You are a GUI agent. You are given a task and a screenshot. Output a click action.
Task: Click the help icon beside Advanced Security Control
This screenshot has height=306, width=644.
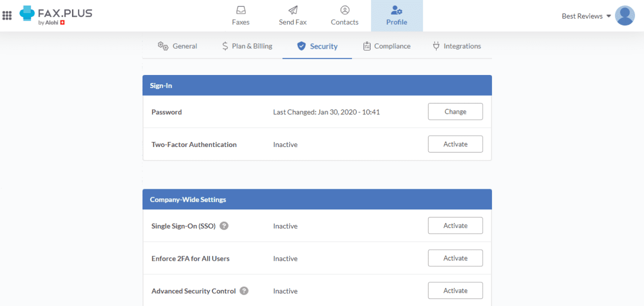(243, 290)
